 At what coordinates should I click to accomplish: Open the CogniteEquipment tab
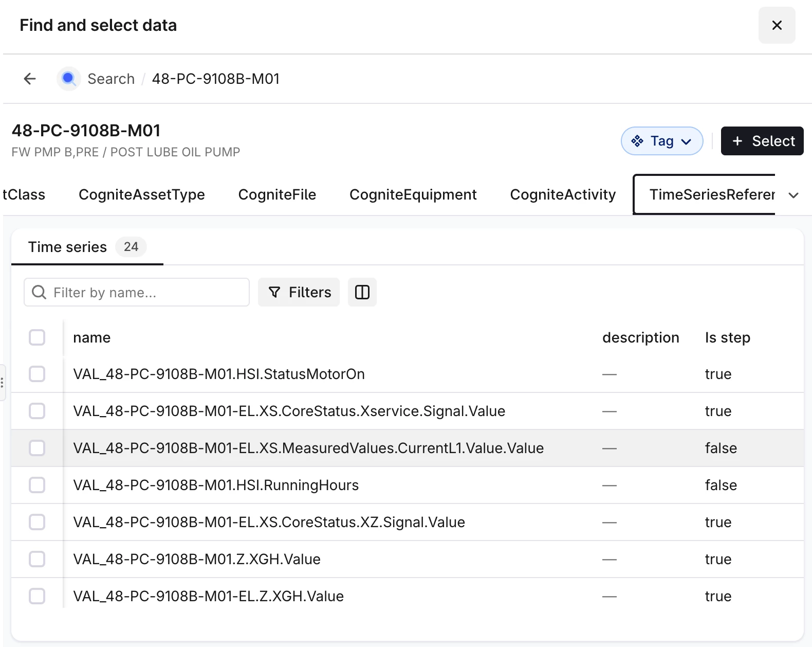[413, 195]
